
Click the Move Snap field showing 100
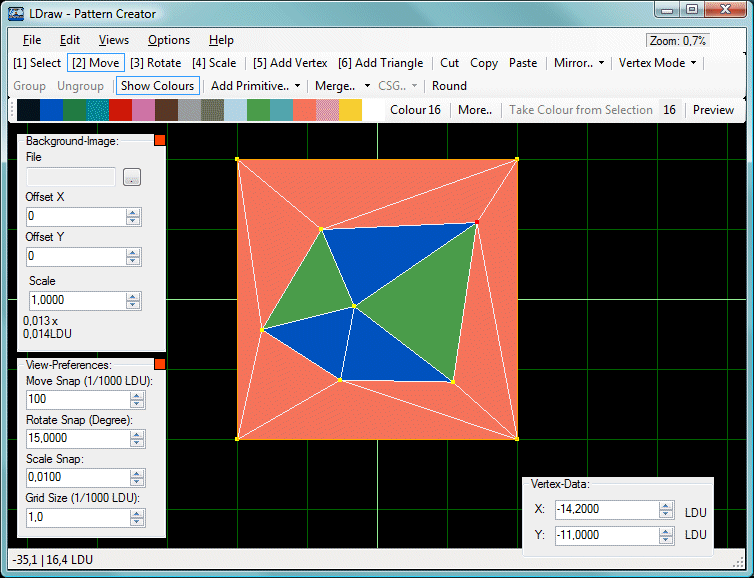tap(78, 400)
